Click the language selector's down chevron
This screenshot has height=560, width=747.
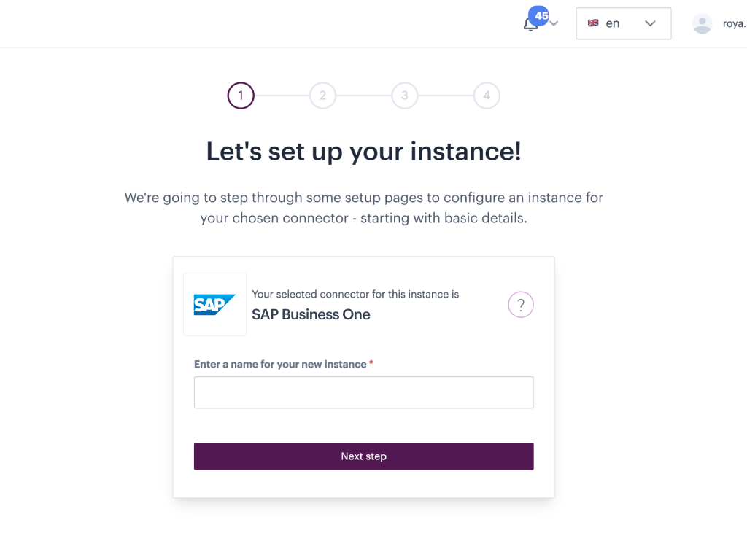click(x=650, y=23)
